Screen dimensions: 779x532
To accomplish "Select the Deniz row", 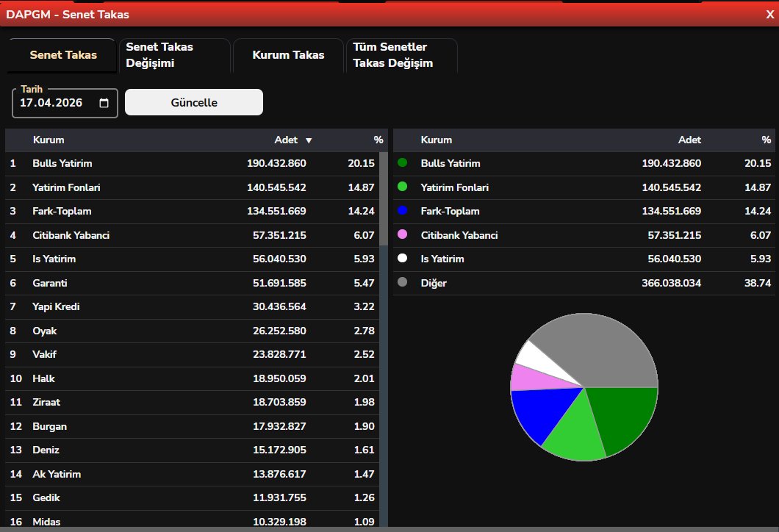I will [x=192, y=450].
